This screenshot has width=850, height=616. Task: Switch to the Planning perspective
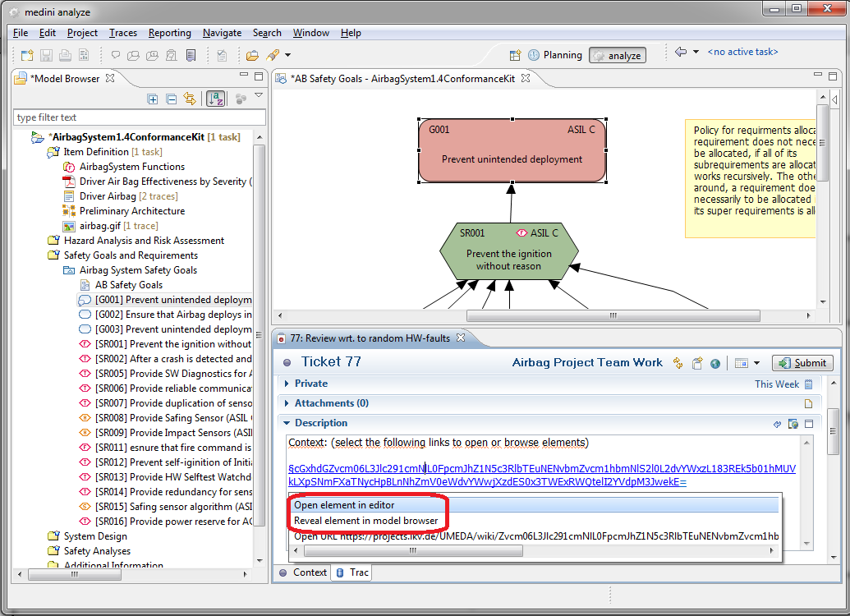(x=554, y=55)
